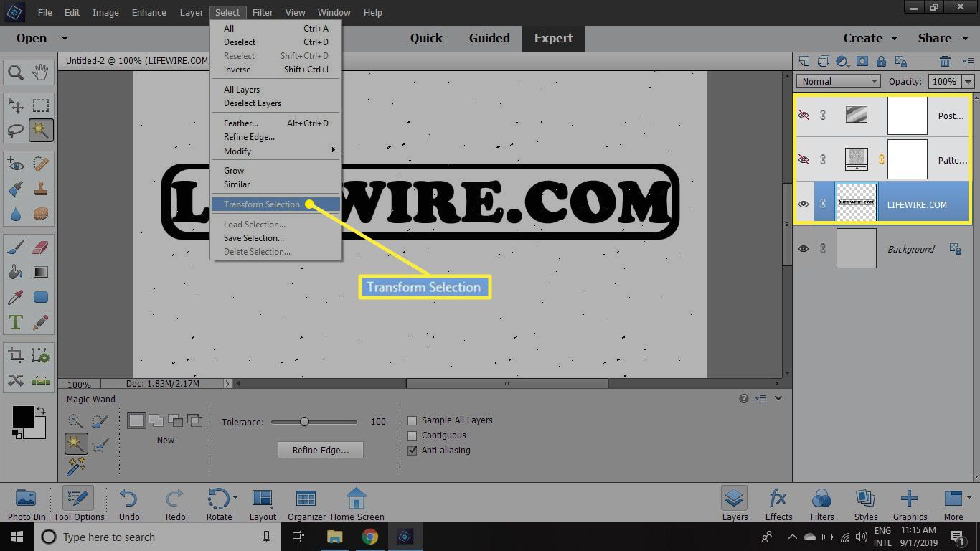The image size is (980, 551).
Task: Switch to the Guided tab
Action: (x=489, y=39)
